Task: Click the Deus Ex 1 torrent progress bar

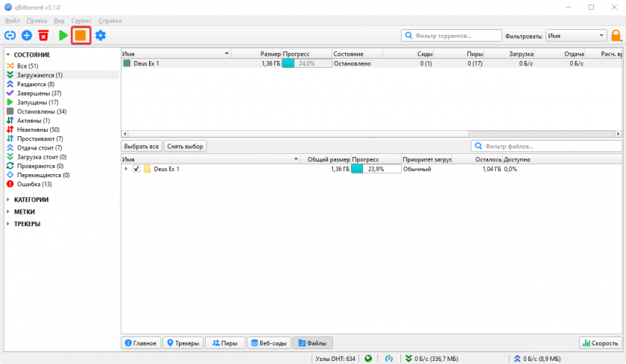Action: click(306, 63)
